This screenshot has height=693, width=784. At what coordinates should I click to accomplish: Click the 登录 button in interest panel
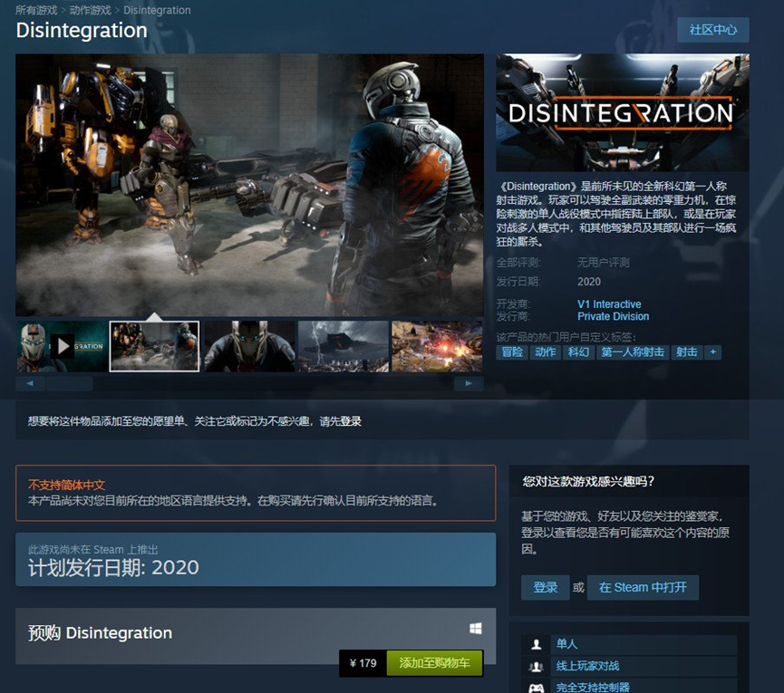(x=545, y=587)
